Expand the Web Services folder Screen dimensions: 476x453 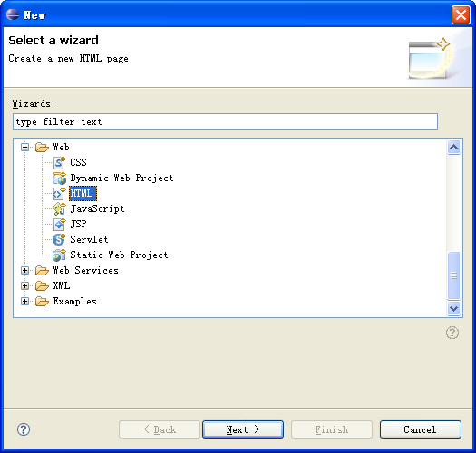tap(24, 270)
